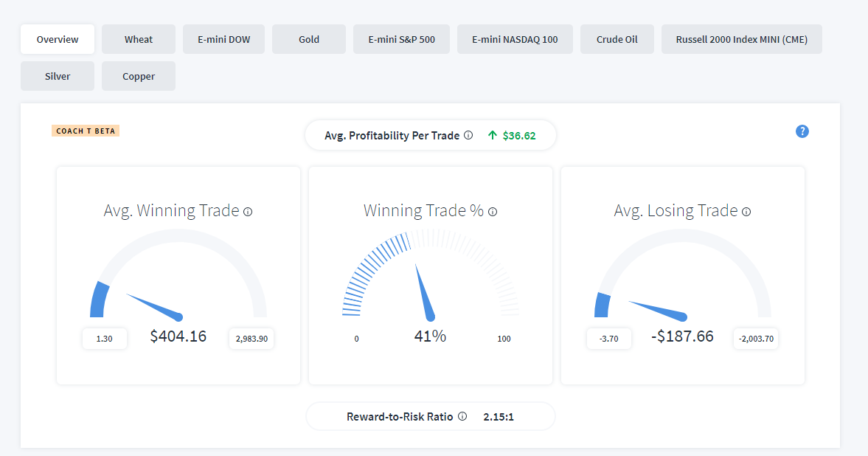Click the blue help question mark icon
The image size is (868, 456).
[802, 131]
